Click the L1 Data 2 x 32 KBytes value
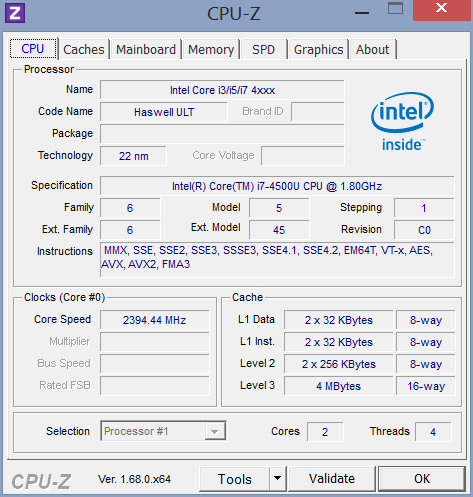This screenshot has width=473, height=497. click(x=339, y=320)
